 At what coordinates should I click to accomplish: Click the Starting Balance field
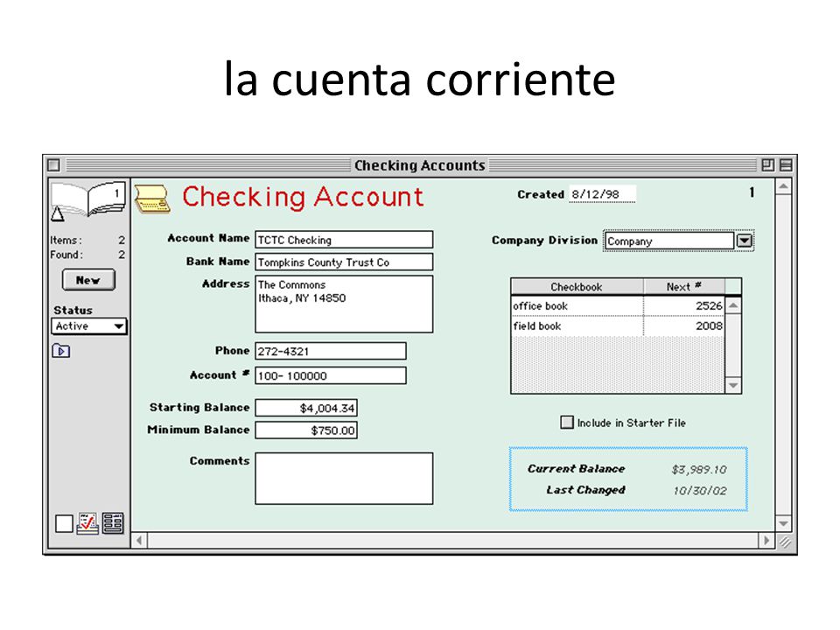pos(306,408)
